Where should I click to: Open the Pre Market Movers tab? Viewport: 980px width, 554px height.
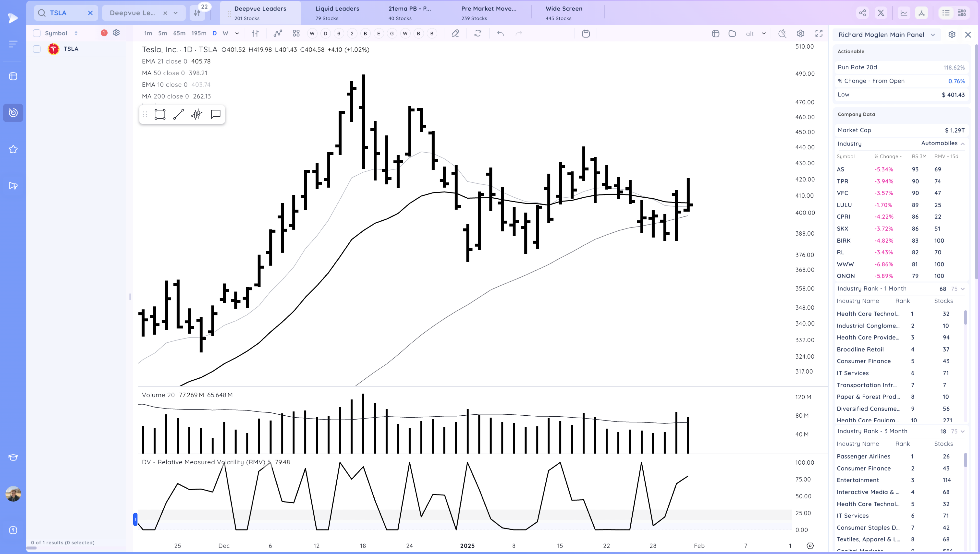(x=489, y=12)
